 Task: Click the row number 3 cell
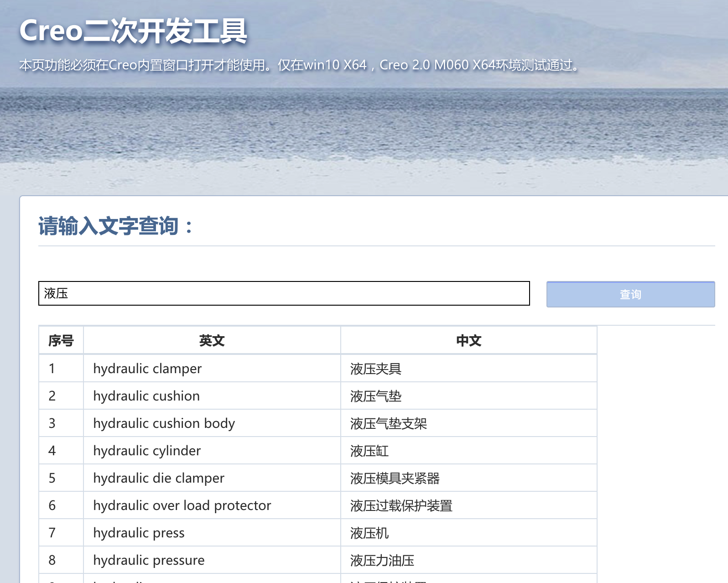point(61,423)
